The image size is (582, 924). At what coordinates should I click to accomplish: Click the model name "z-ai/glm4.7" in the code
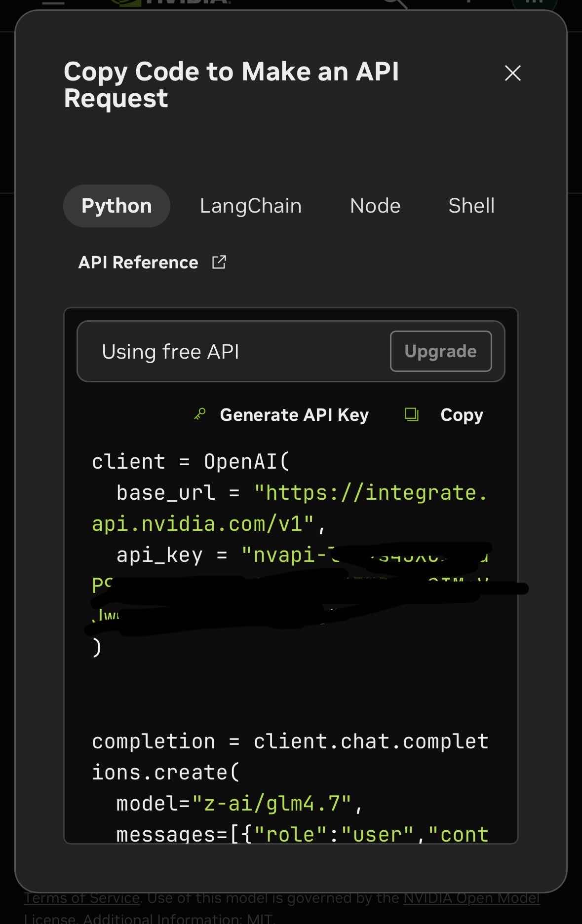(272, 804)
